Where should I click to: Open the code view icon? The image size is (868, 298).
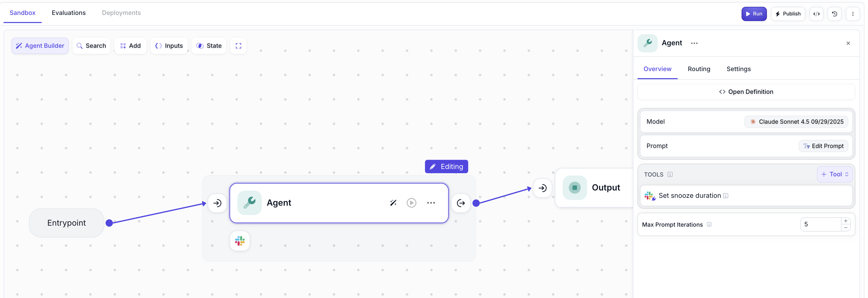(816, 14)
